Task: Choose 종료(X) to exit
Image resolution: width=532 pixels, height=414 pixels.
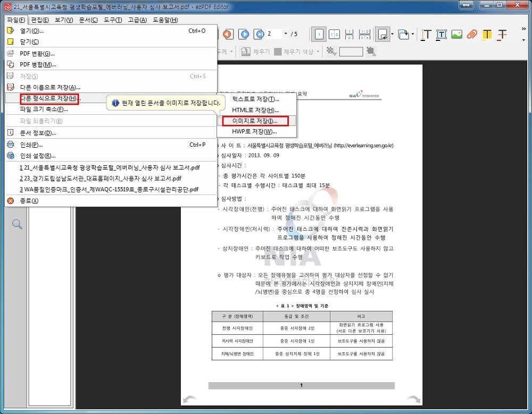Action: [x=111, y=201]
